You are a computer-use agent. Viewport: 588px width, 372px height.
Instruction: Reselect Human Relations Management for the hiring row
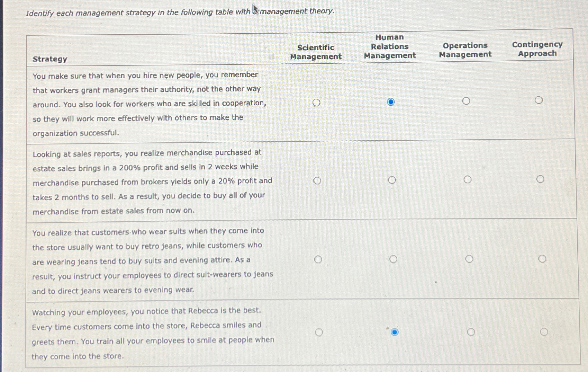[x=391, y=102]
